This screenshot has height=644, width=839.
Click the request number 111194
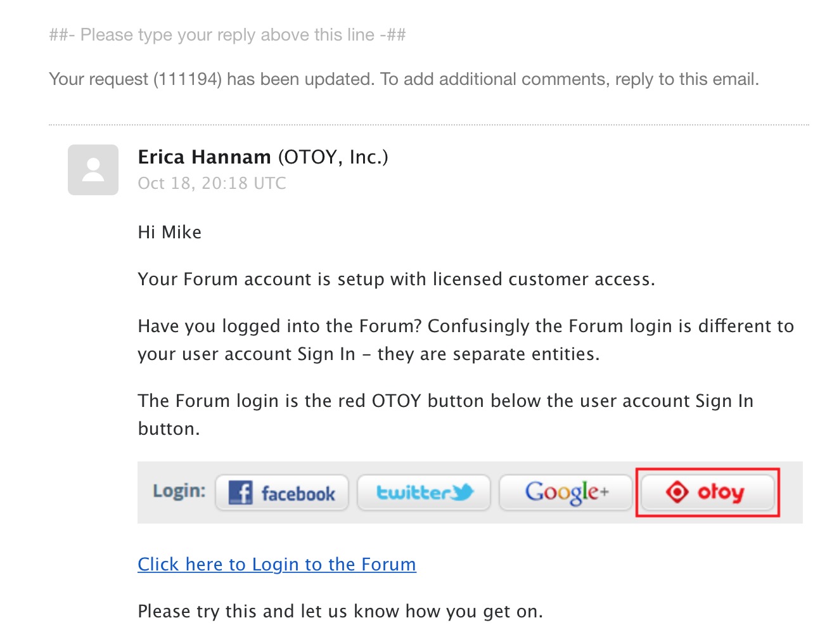click(x=188, y=79)
